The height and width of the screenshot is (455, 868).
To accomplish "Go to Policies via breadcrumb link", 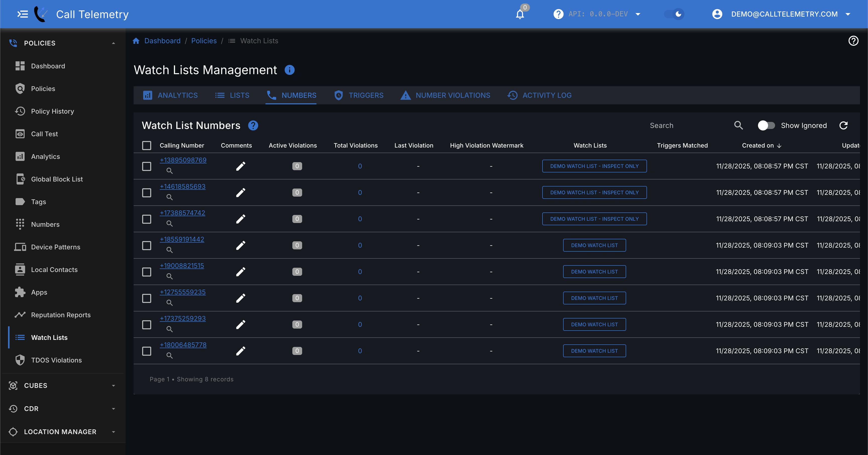I will (204, 41).
